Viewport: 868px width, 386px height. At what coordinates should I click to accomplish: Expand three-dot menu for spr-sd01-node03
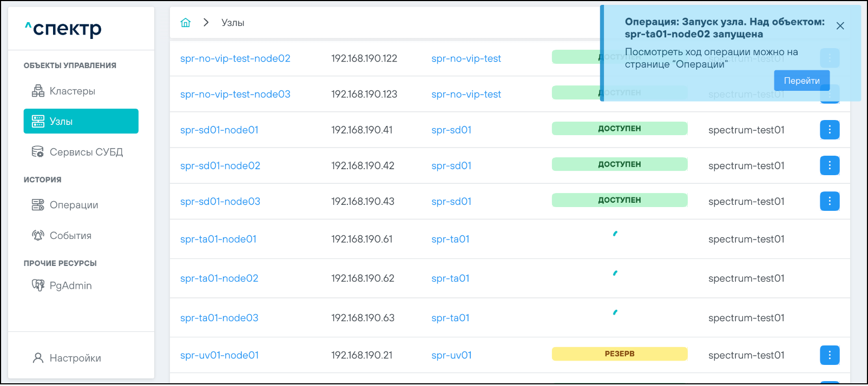(829, 201)
